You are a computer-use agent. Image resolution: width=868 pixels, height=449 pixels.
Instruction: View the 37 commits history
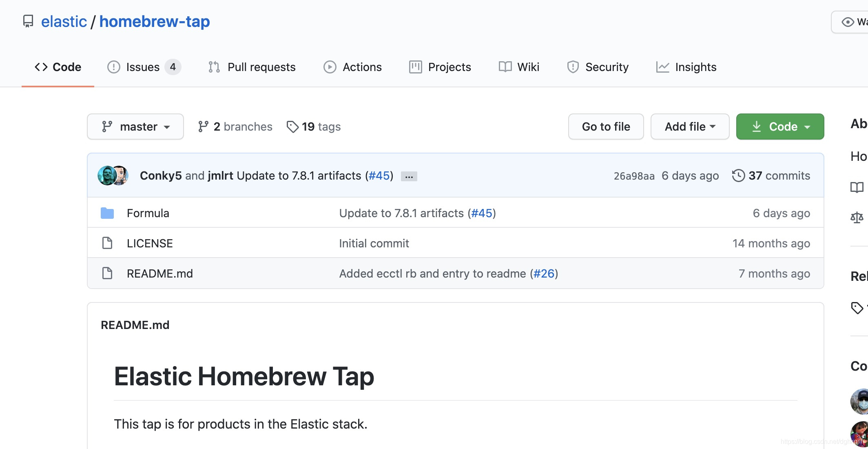click(x=771, y=176)
